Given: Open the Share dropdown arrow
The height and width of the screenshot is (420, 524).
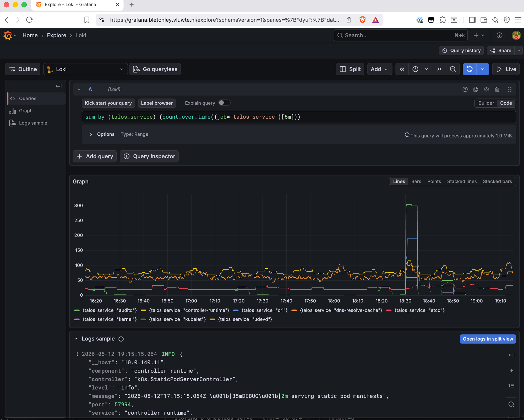Looking at the screenshot, I should pos(518,51).
